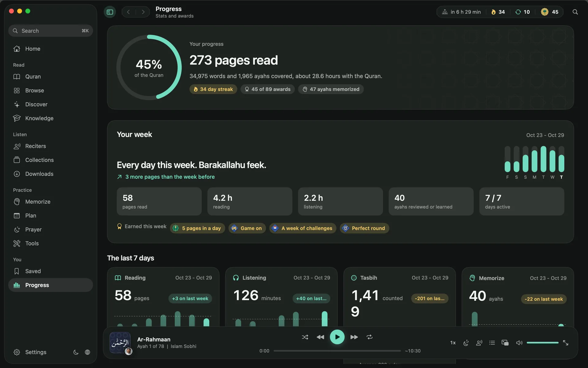Play Ar-Rahmaan recitation

[x=337, y=337]
